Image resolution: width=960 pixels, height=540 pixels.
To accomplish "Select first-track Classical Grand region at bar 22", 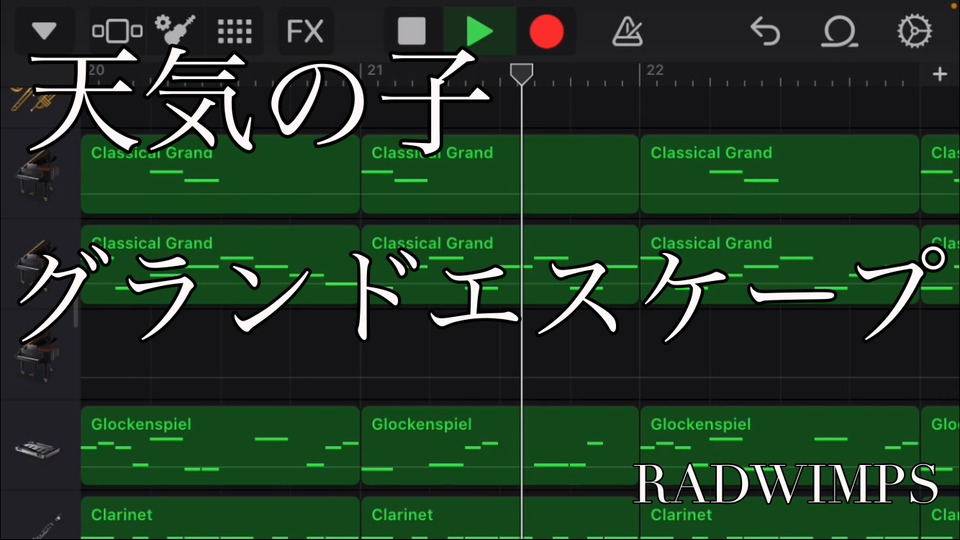I will 779,174.
